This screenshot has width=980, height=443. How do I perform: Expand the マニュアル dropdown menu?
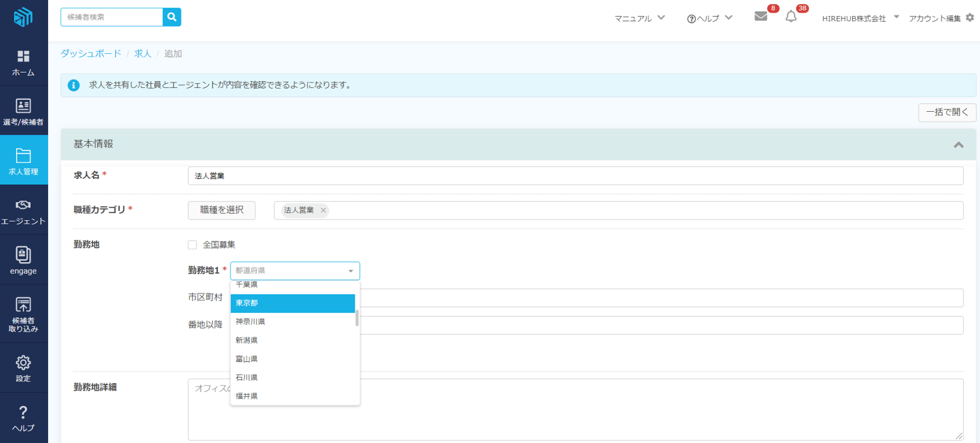tap(639, 18)
